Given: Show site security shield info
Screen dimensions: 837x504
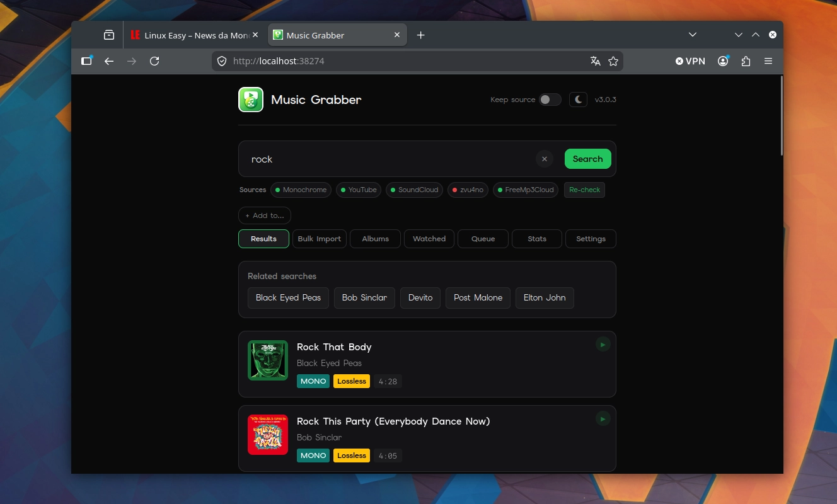Looking at the screenshot, I should coord(221,61).
